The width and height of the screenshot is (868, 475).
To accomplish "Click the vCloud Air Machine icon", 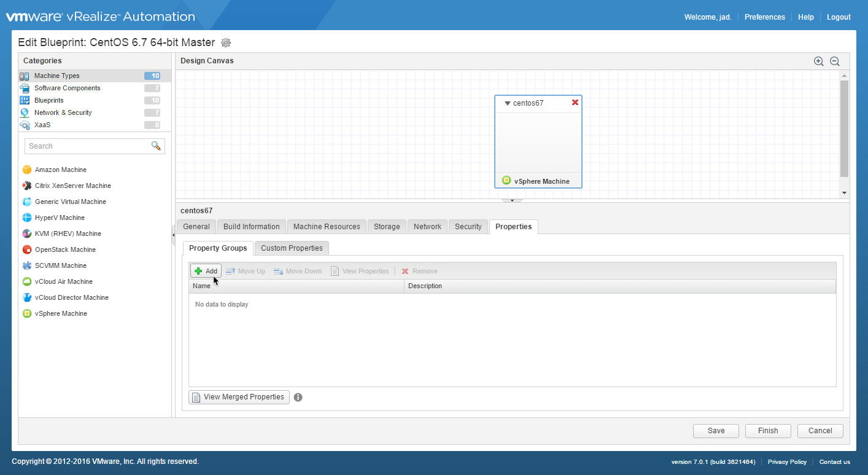I will 27,281.
